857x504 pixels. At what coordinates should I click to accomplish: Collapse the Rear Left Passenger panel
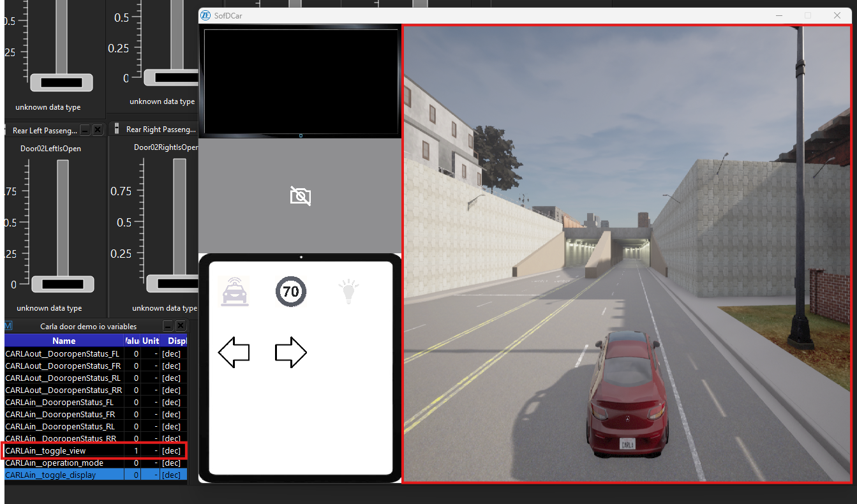click(84, 129)
